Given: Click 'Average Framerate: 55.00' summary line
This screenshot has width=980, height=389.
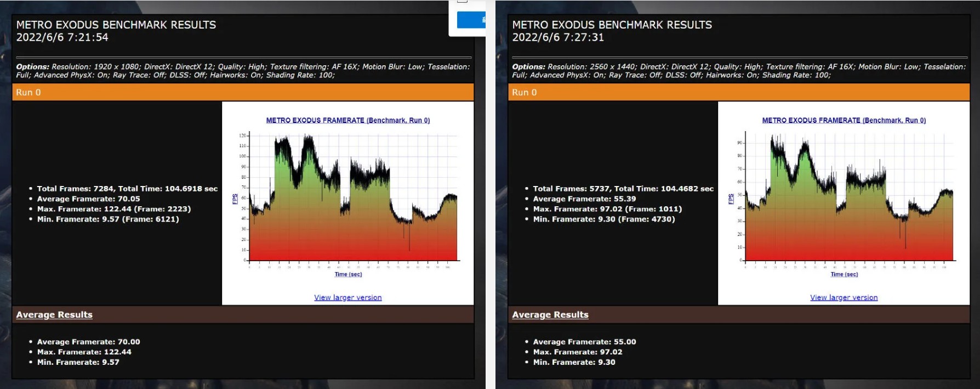Looking at the screenshot, I should pyautogui.click(x=584, y=342).
